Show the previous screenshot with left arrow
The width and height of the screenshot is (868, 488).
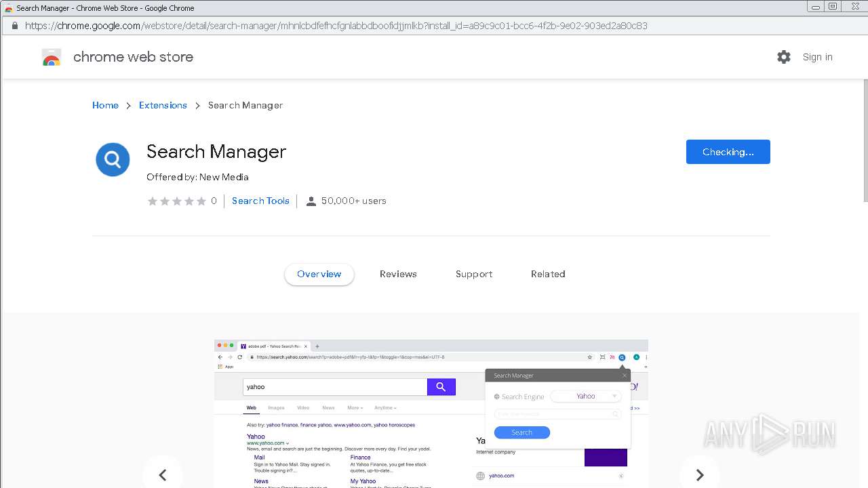click(163, 475)
